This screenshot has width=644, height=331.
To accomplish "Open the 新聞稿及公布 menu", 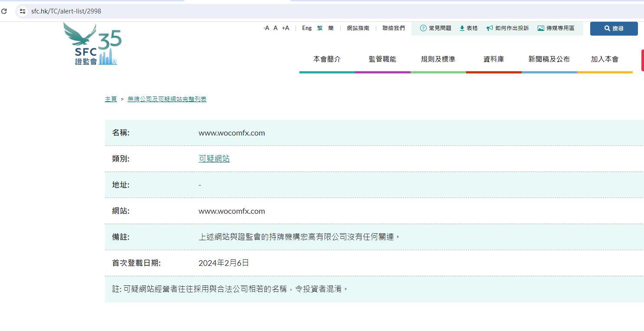I will click(549, 60).
